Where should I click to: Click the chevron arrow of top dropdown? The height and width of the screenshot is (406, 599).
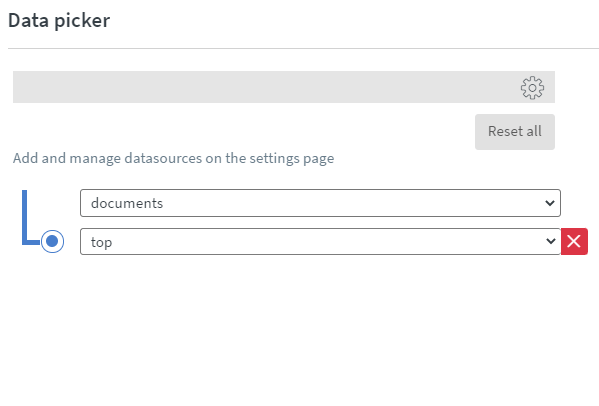550,241
